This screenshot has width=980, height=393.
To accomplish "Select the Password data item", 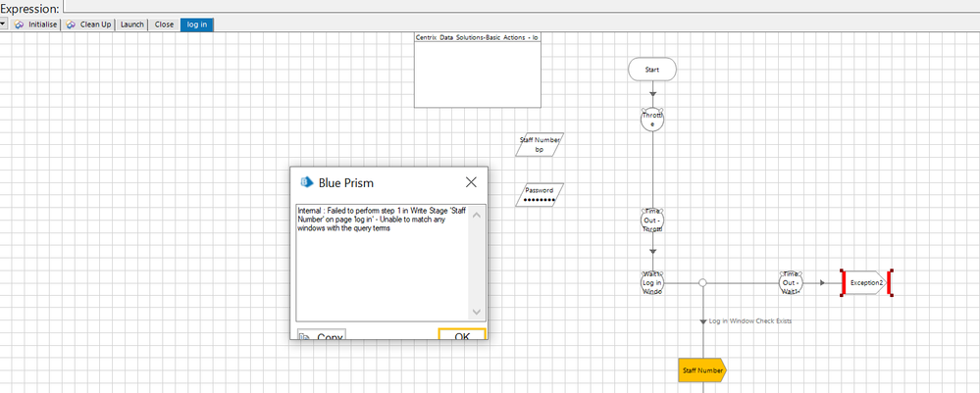I will coord(540,195).
